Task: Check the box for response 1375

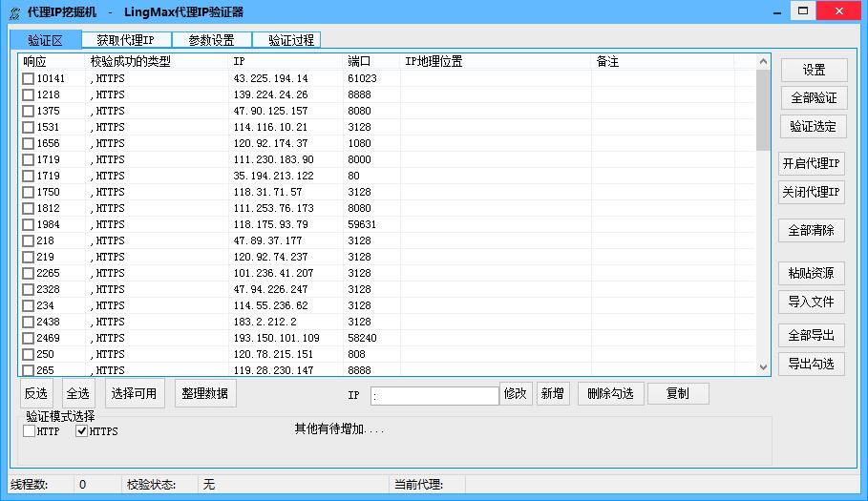Action: point(29,111)
